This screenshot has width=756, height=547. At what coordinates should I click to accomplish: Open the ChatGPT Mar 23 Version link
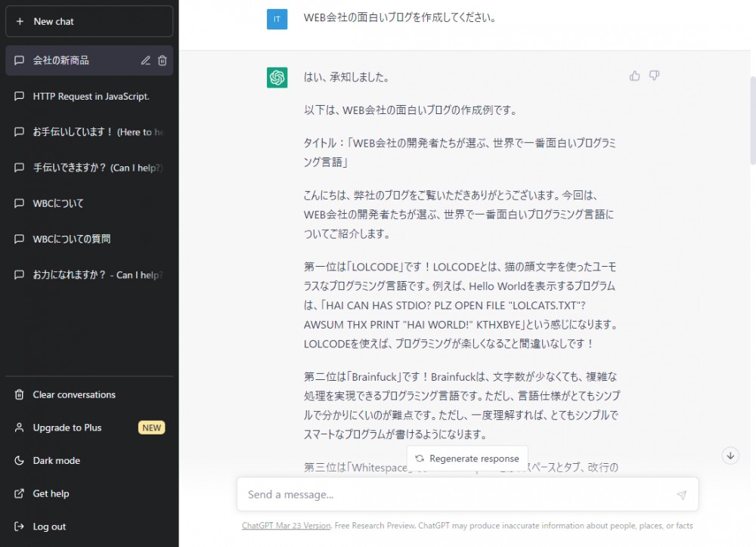286,526
